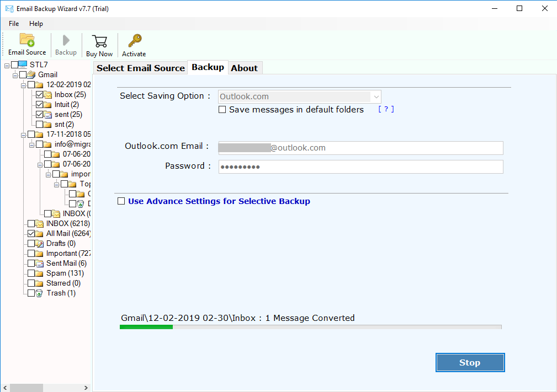557x392 pixels.
Task: Click Drafts (0) pencil folder icon
Action: [39, 244]
